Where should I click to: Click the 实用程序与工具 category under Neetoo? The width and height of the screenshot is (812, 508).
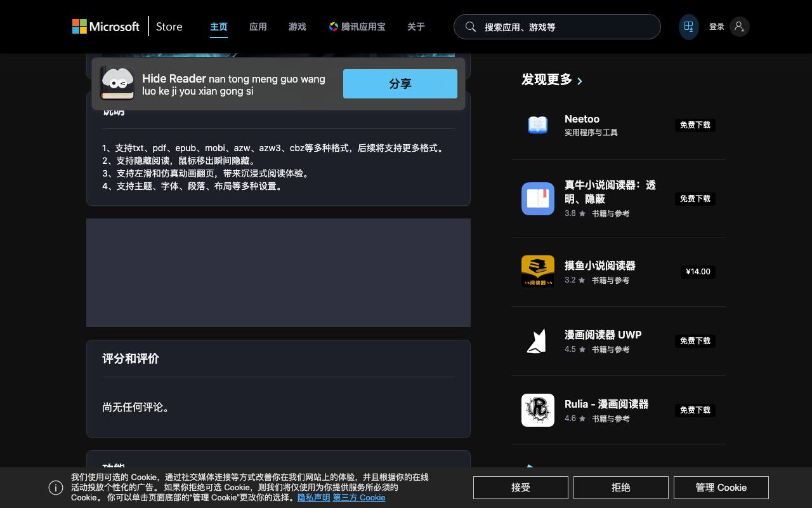(x=591, y=133)
